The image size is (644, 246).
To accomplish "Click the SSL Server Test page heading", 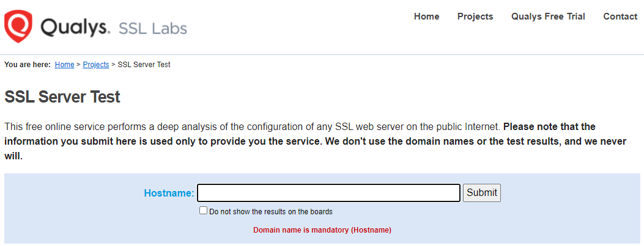I will pos(62,97).
